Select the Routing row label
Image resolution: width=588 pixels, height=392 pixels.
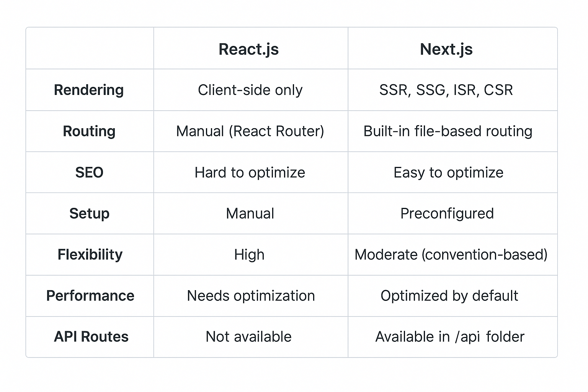89,131
